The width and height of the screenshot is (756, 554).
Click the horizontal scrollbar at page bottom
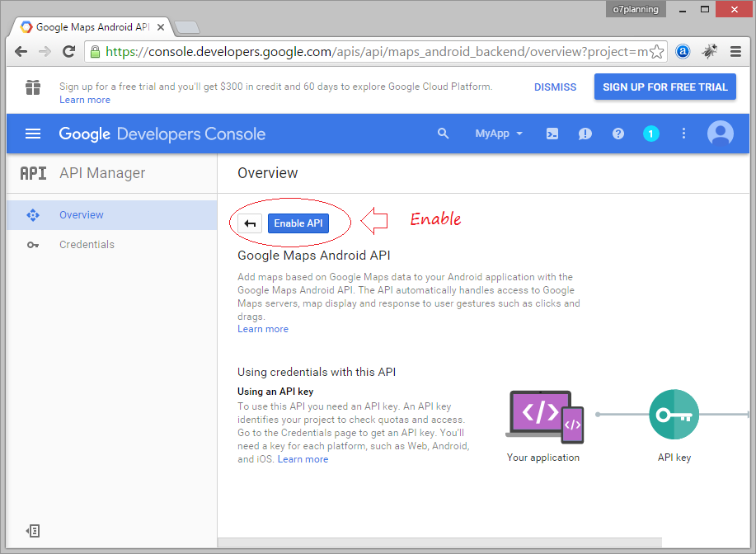[x=439, y=542]
